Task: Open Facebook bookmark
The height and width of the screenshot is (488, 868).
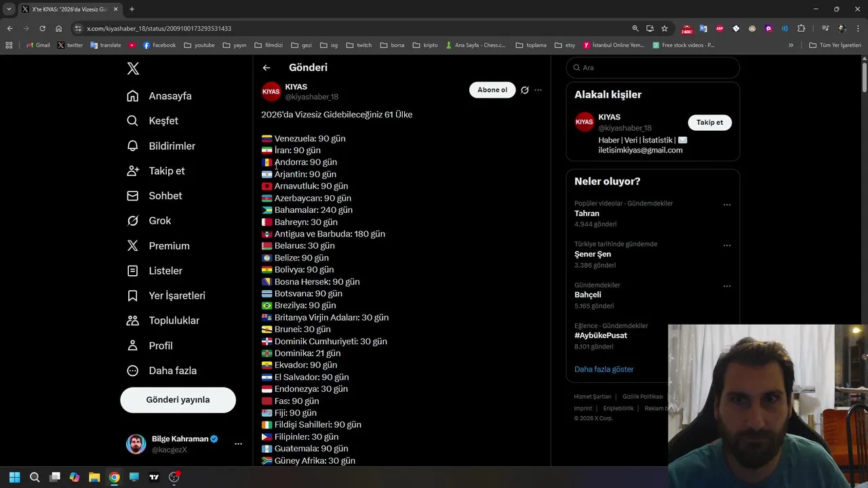Action: point(159,45)
